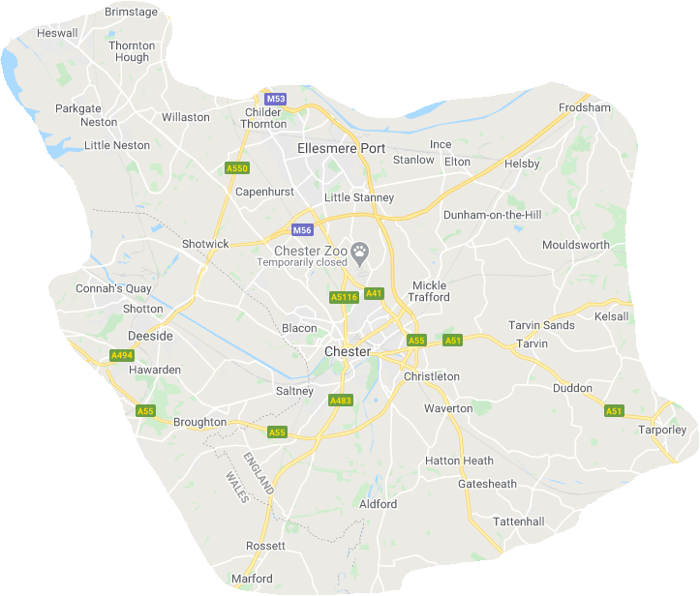Click the Heswall town label
This screenshot has height=596, width=700.
[x=57, y=33]
